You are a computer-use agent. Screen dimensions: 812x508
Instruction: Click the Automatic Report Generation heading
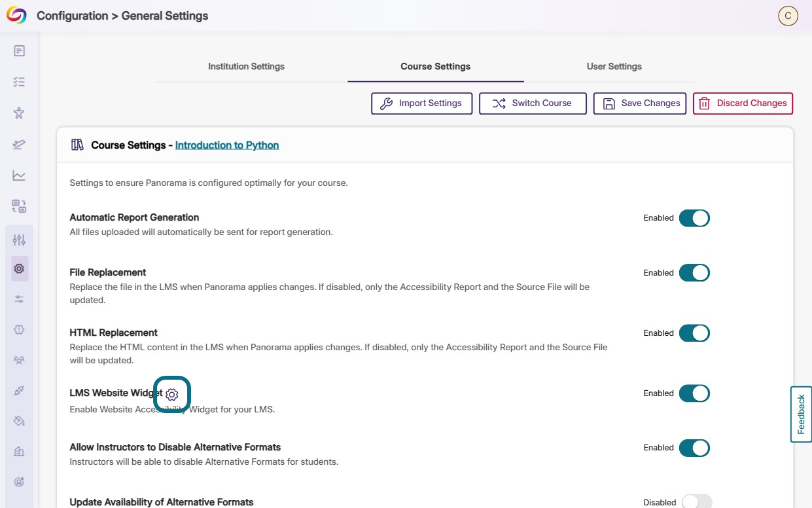[x=134, y=217]
